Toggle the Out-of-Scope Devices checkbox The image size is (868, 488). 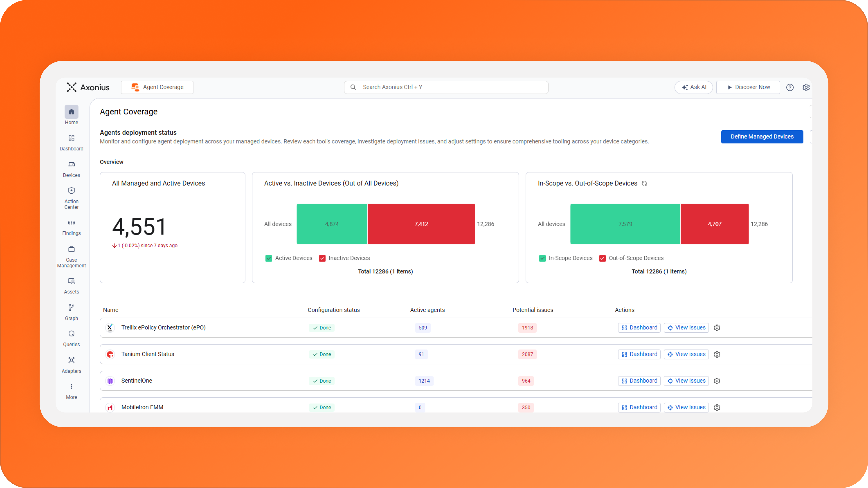[x=602, y=258]
